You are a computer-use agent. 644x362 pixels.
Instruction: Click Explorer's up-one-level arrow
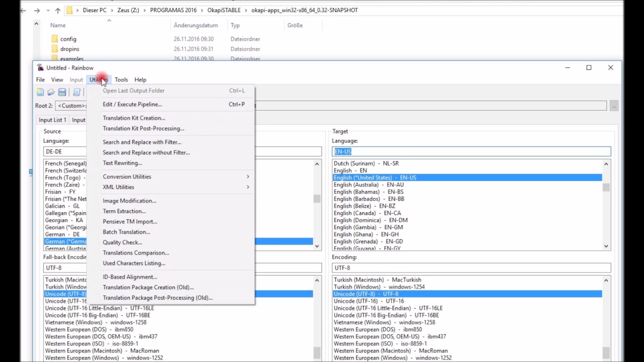[x=58, y=10]
